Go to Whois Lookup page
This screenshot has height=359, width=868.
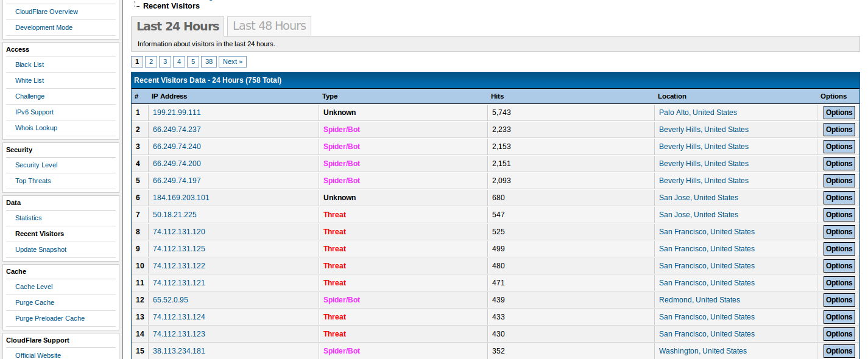coord(36,128)
